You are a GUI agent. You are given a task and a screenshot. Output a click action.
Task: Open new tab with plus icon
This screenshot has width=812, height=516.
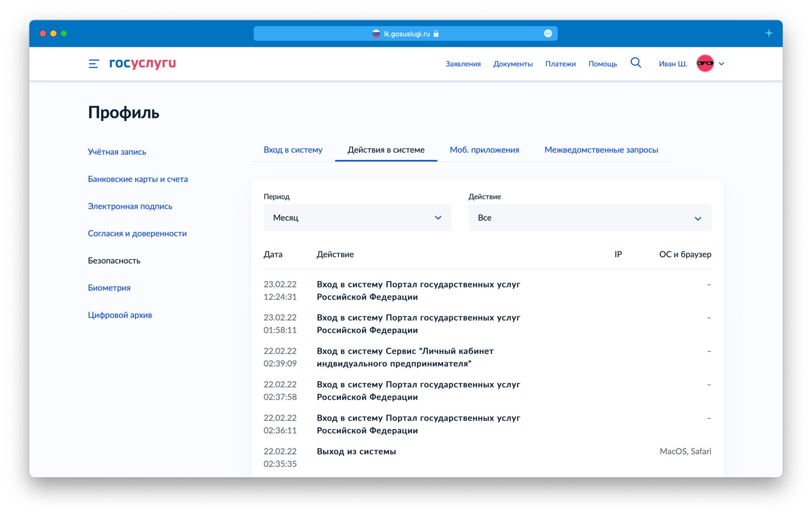pyautogui.click(x=768, y=33)
